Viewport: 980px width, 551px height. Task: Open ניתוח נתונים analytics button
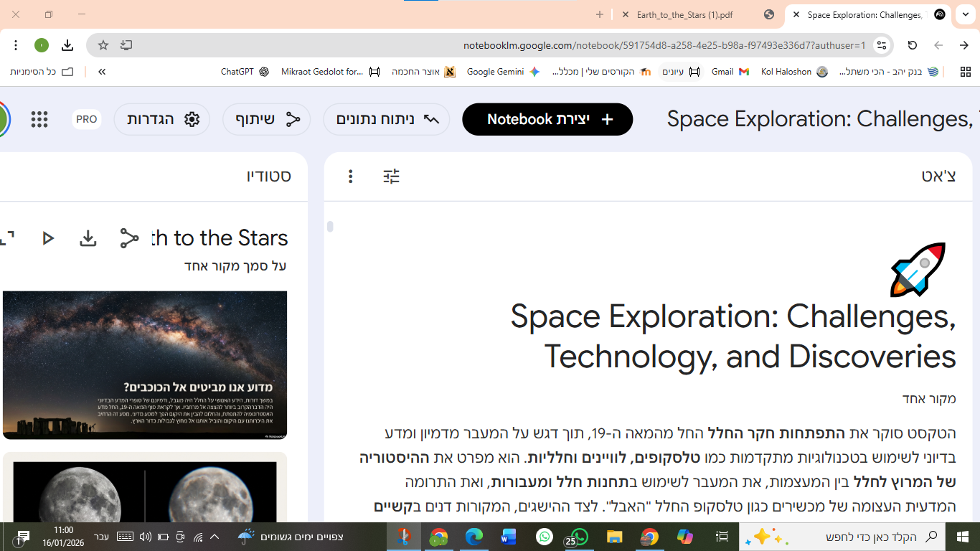[387, 119]
